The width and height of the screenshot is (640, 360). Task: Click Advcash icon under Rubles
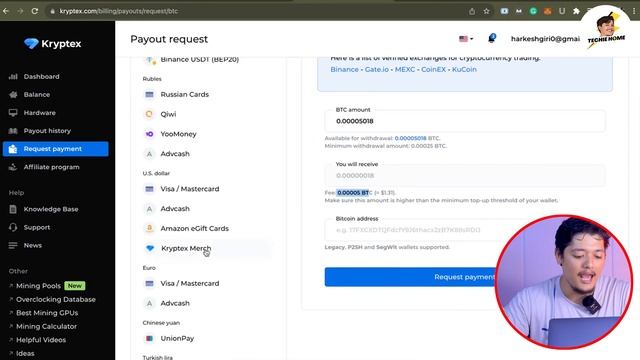pyautogui.click(x=149, y=154)
